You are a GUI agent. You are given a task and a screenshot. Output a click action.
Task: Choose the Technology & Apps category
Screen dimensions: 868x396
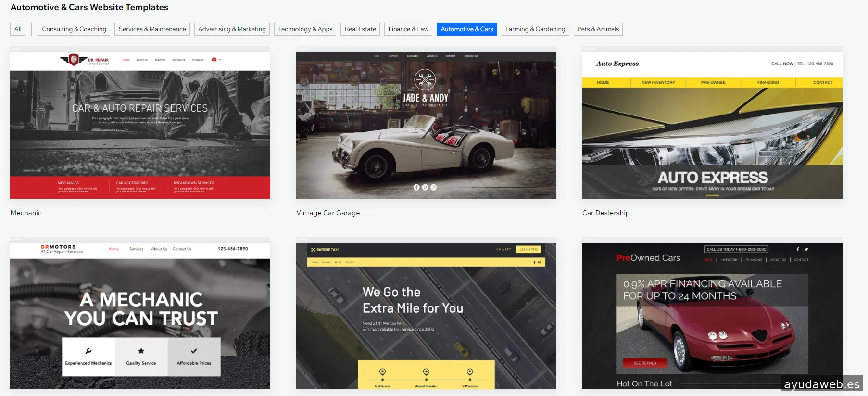click(305, 29)
